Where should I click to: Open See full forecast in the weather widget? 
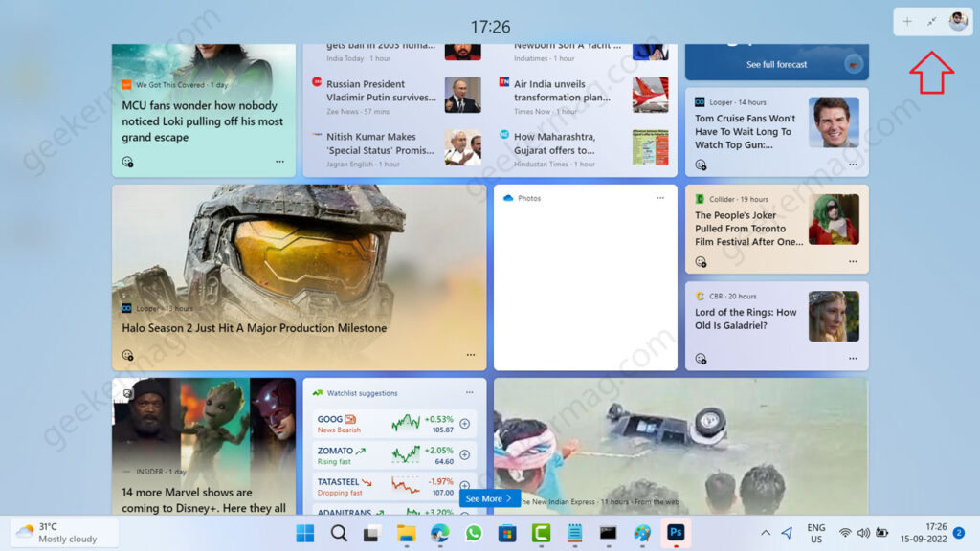point(776,64)
